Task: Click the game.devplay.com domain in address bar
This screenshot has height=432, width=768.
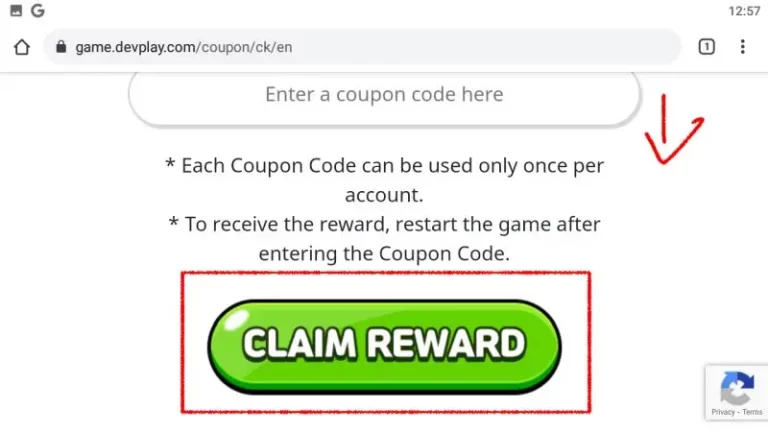Action: point(135,48)
